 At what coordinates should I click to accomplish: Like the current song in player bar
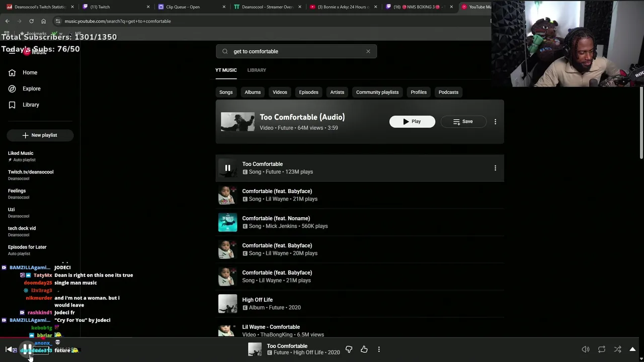pyautogui.click(x=364, y=349)
